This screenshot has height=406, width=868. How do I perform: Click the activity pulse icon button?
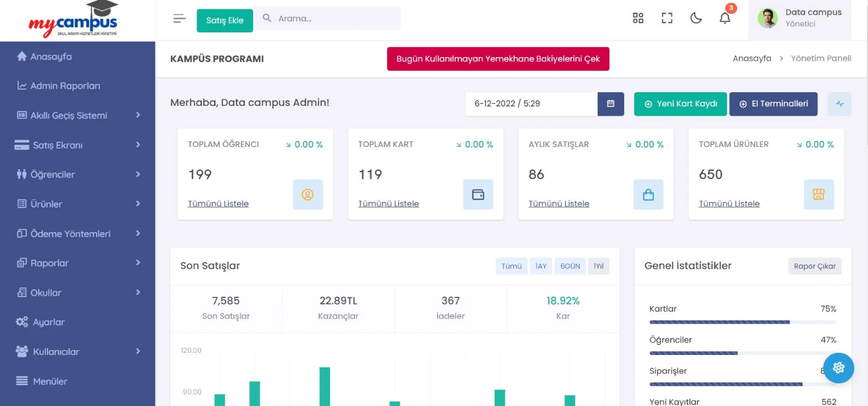pyautogui.click(x=839, y=104)
